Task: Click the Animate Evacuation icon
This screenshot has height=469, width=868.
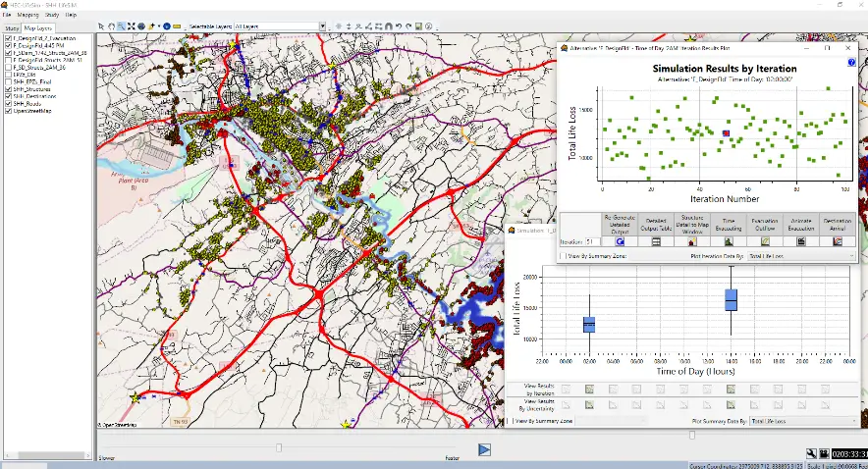Action: click(801, 240)
